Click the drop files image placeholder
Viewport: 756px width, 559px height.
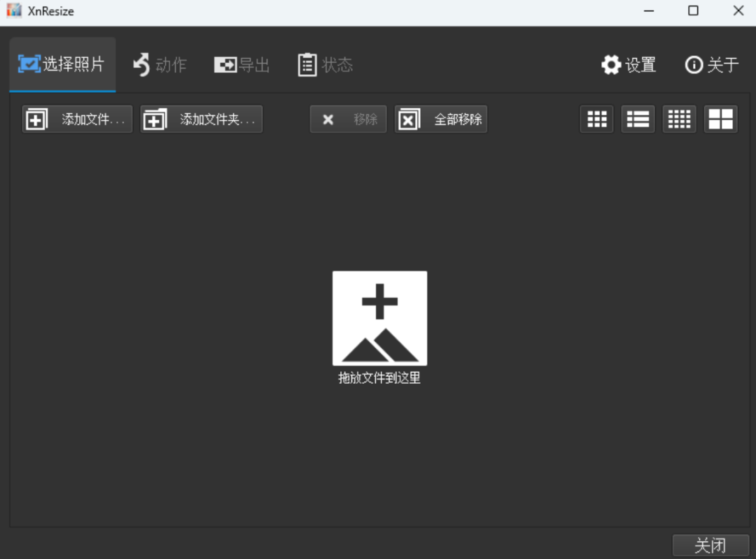click(x=379, y=318)
